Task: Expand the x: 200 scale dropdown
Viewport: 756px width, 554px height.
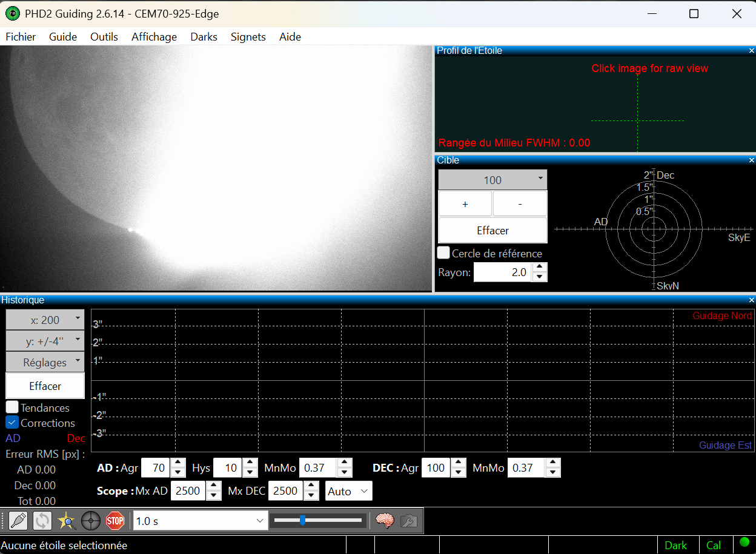Action: coord(45,320)
